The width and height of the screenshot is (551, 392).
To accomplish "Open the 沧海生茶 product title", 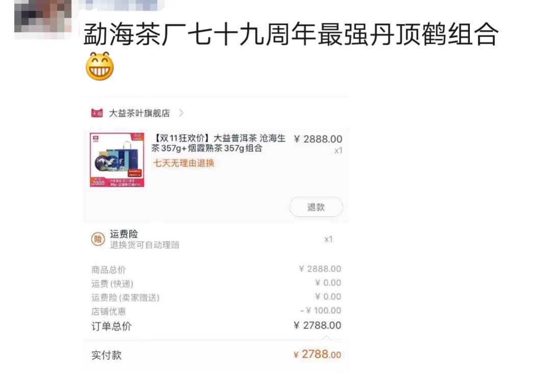I will (x=218, y=143).
